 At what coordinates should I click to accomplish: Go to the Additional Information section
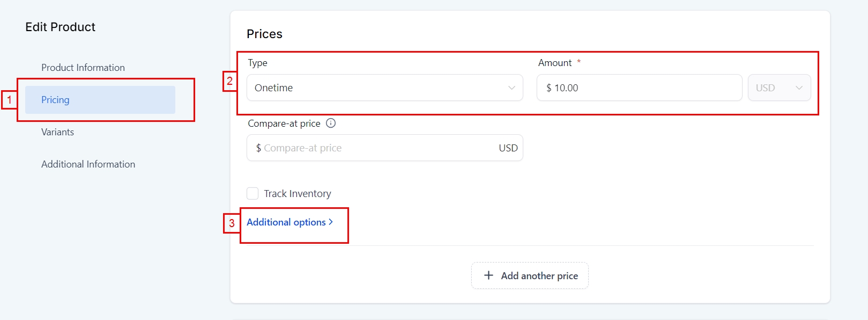(x=88, y=164)
